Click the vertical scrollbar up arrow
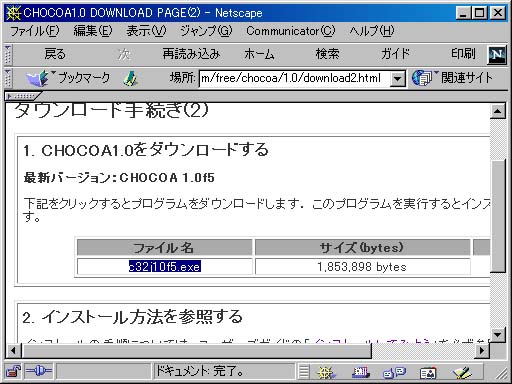This screenshot has width=512, height=384. pyautogui.click(x=498, y=111)
